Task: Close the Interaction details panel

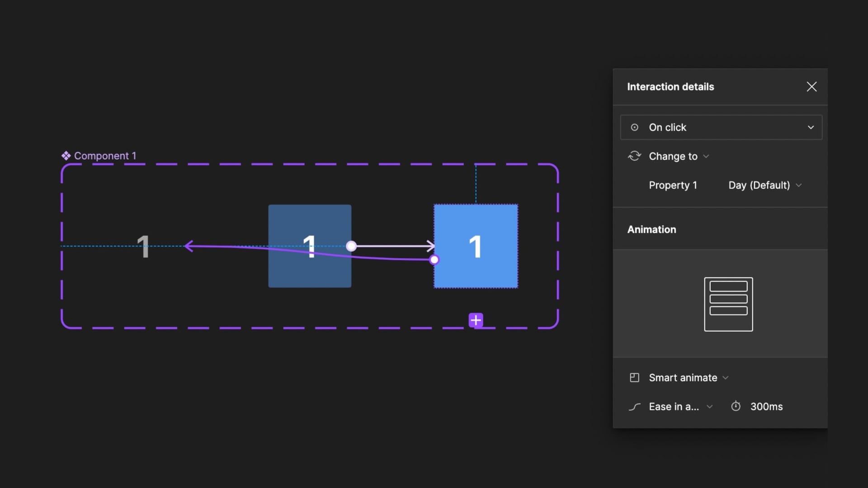Action: (811, 87)
